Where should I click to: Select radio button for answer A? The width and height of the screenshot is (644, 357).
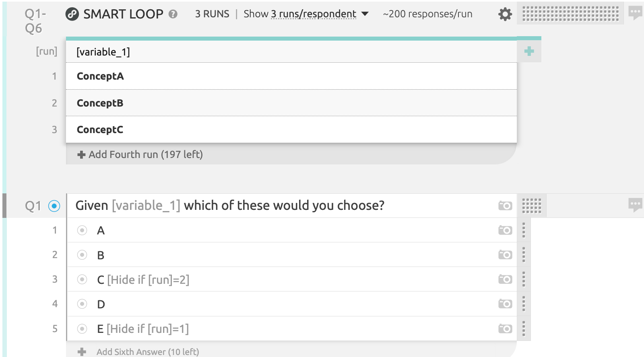point(82,230)
